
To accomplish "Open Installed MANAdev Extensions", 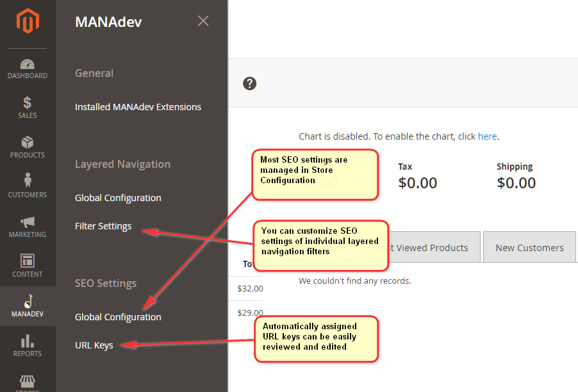I will (138, 106).
